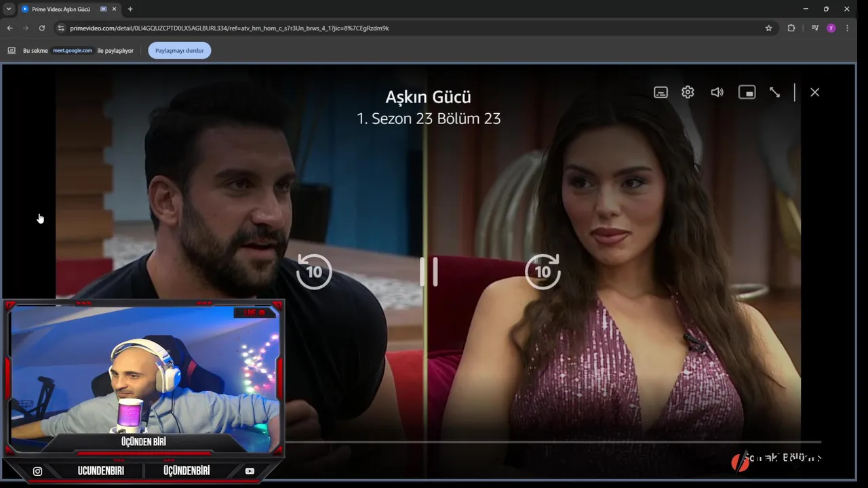Click the Instagram icon in overlay
The width and height of the screenshot is (868, 488).
(x=37, y=471)
